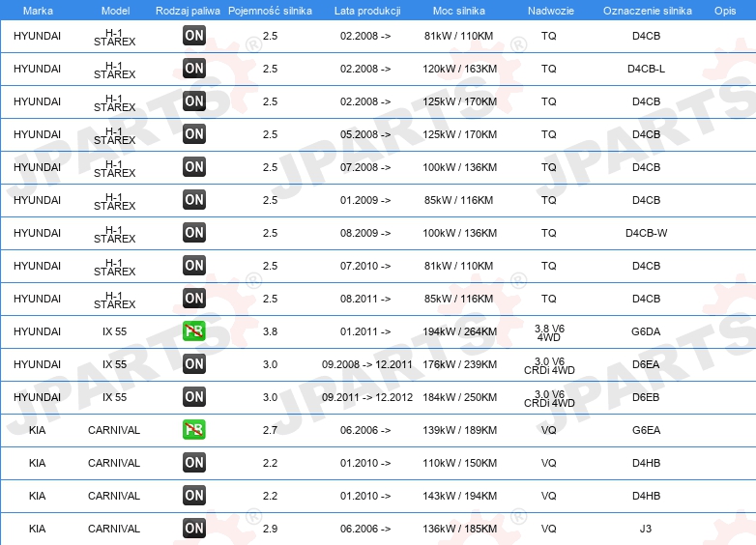Image resolution: width=756 pixels, height=545 pixels.
Task: Select the D6EB engine code cell
Action: [646, 397]
